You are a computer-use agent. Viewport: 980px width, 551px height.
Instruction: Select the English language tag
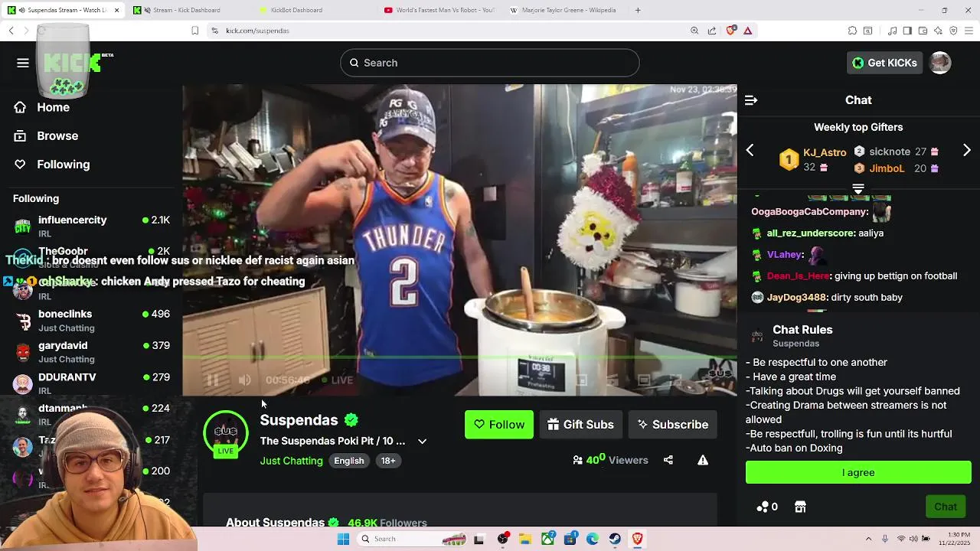pos(349,461)
